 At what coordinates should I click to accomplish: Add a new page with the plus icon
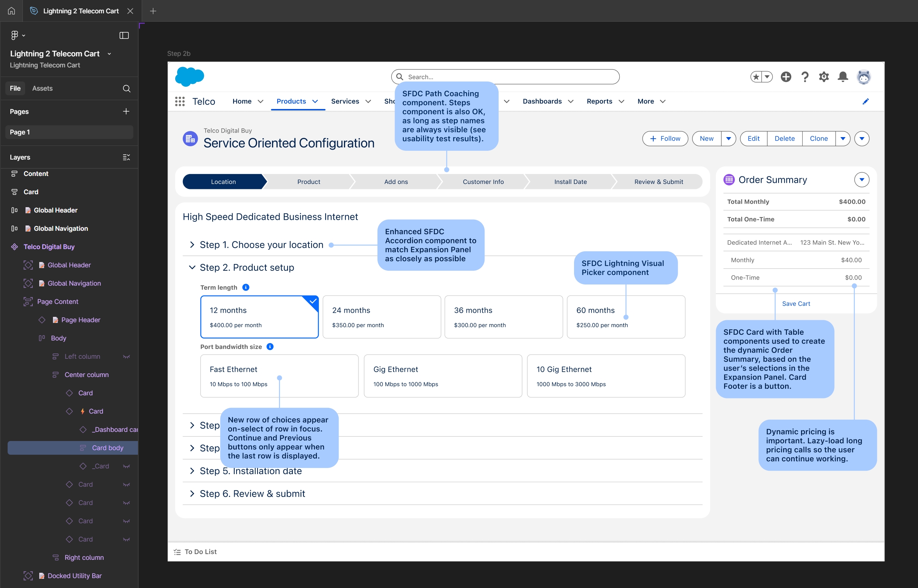[126, 111]
